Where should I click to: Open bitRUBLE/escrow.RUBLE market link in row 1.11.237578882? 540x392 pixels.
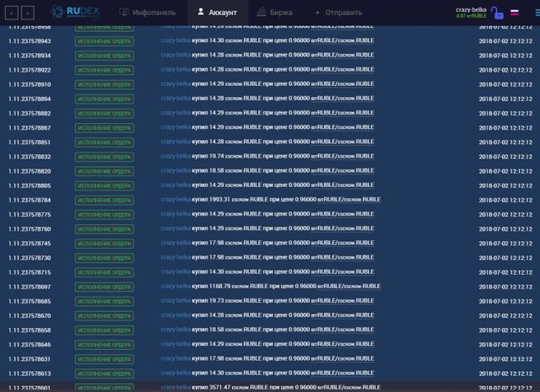[343, 113]
